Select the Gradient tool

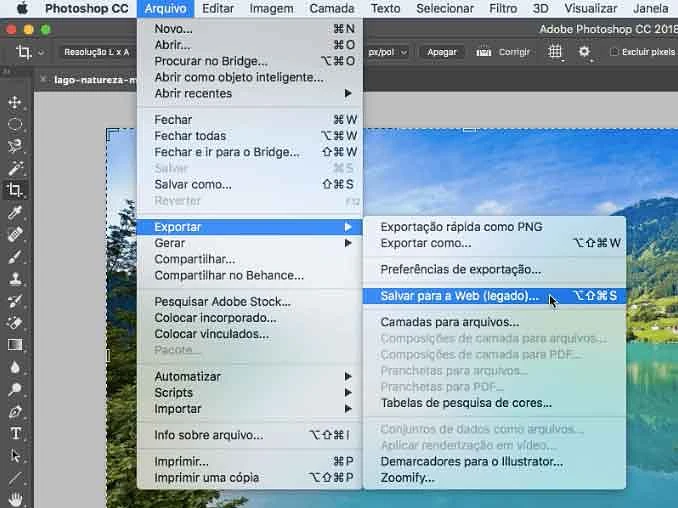(x=15, y=345)
